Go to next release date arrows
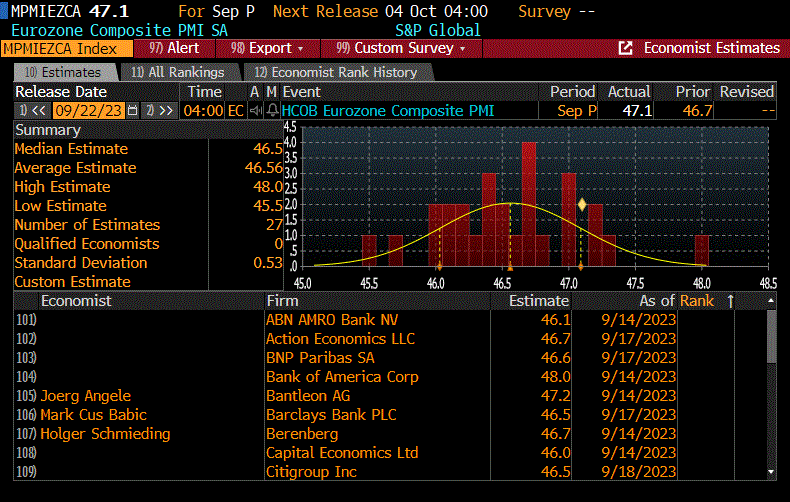Image resolution: width=790 pixels, height=502 pixels. coord(161,110)
